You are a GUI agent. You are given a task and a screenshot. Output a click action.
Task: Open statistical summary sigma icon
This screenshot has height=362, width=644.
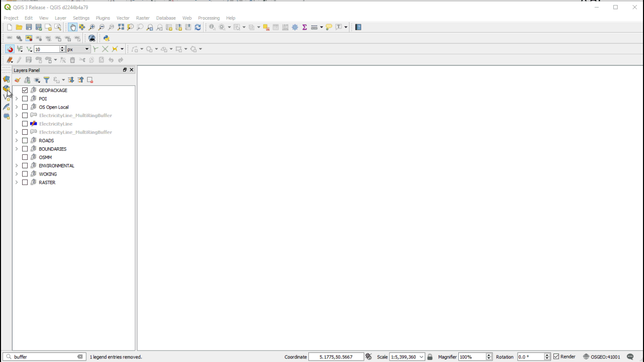pyautogui.click(x=304, y=27)
